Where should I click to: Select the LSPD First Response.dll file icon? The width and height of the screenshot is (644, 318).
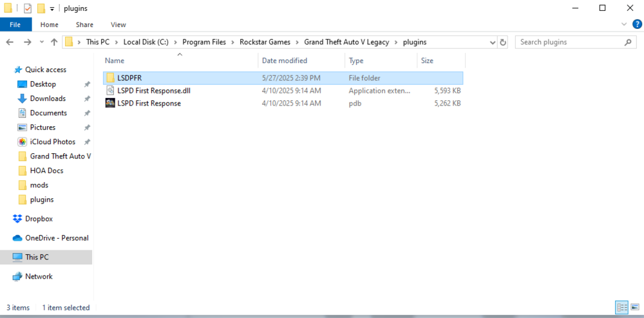[x=109, y=91]
